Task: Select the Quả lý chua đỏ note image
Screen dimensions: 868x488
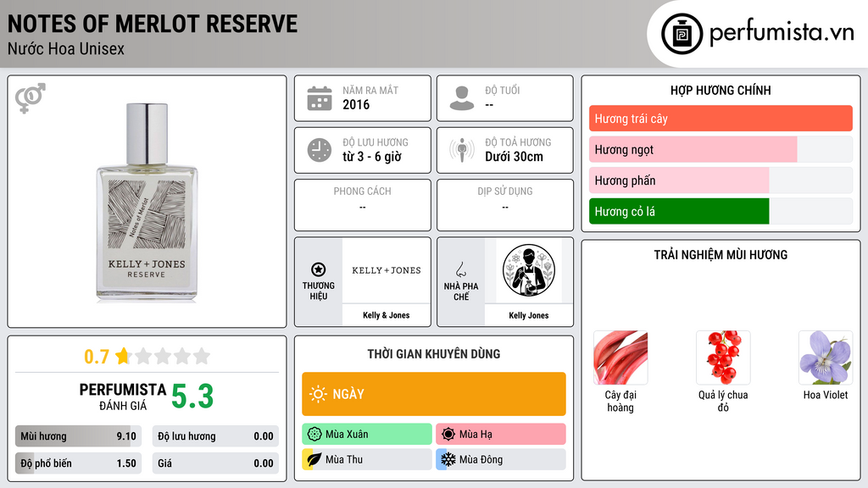Action: pyautogui.click(x=723, y=358)
